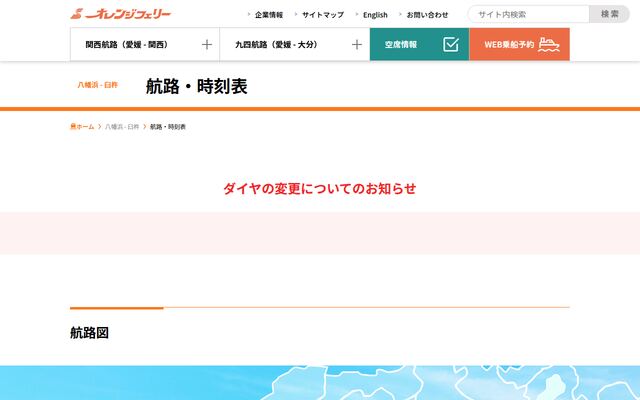Open the 企業情報 link

click(269, 15)
